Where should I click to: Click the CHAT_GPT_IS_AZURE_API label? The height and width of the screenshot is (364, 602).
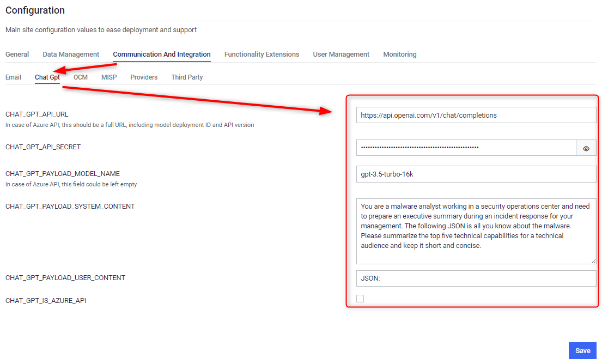pyautogui.click(x=46, y=301)
